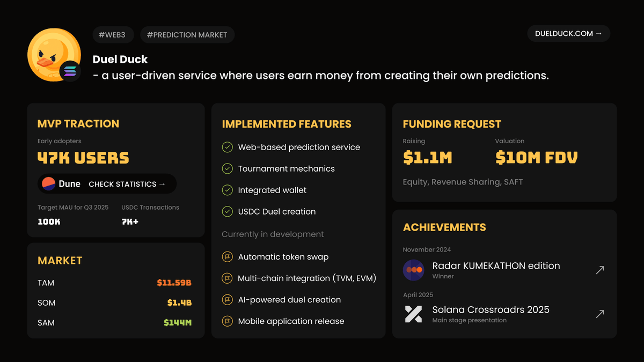This screenshot has height=362, width=644.
Task: Click the AI-powered duel creation text
Action: (x=289, y=300)
